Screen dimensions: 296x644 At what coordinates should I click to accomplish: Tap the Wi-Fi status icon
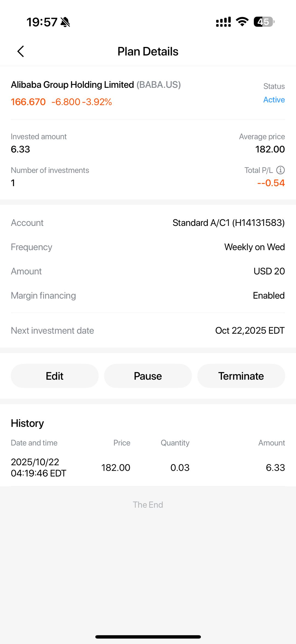242,22
